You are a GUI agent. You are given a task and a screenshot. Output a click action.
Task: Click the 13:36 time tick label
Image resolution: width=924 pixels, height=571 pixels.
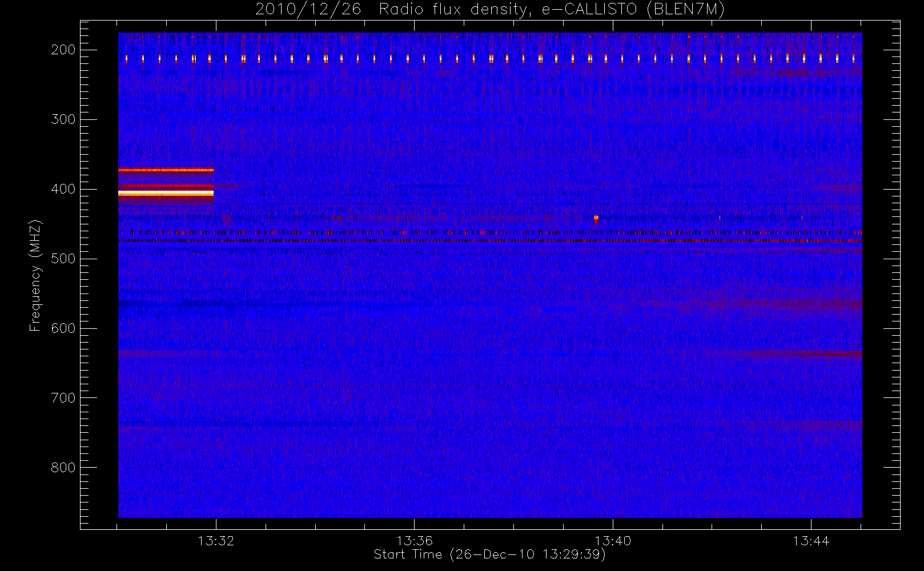tap(415, 541)
